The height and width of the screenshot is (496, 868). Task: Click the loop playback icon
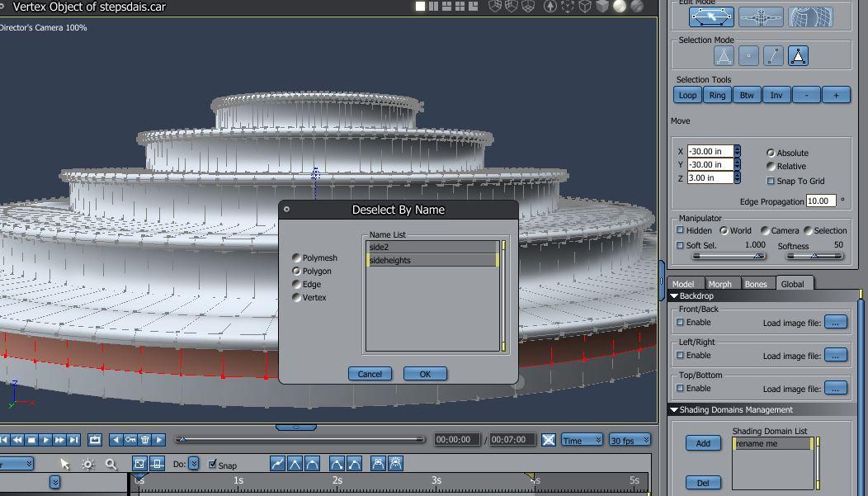[95, 440]
